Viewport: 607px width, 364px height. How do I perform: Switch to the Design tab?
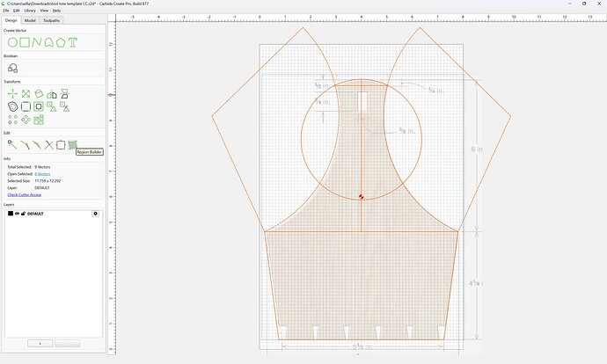11,20
